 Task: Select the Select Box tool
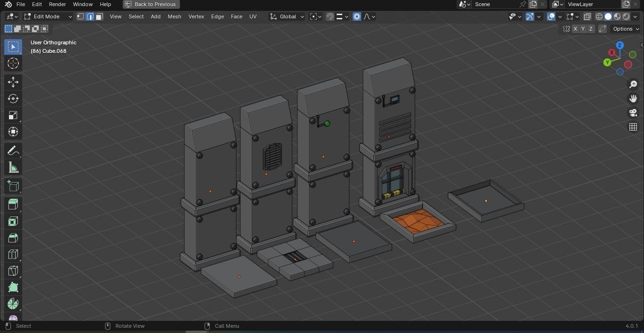click(13, 47)
